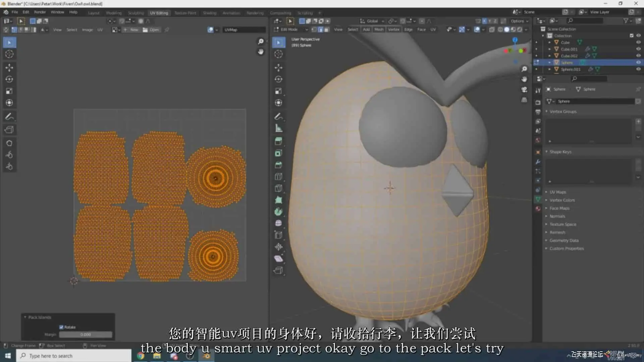Click the UV editor pan hand icon
Screen dimensions: 644x362
[261, 52]
